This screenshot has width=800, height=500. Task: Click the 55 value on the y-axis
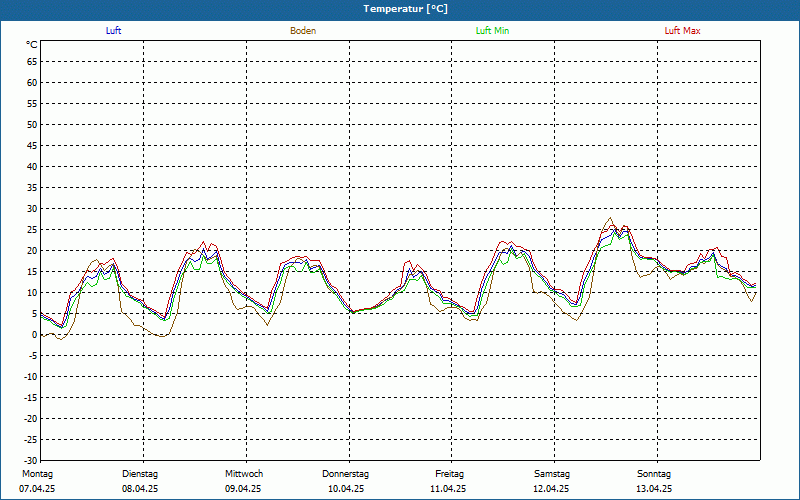(x=32, y=104)
